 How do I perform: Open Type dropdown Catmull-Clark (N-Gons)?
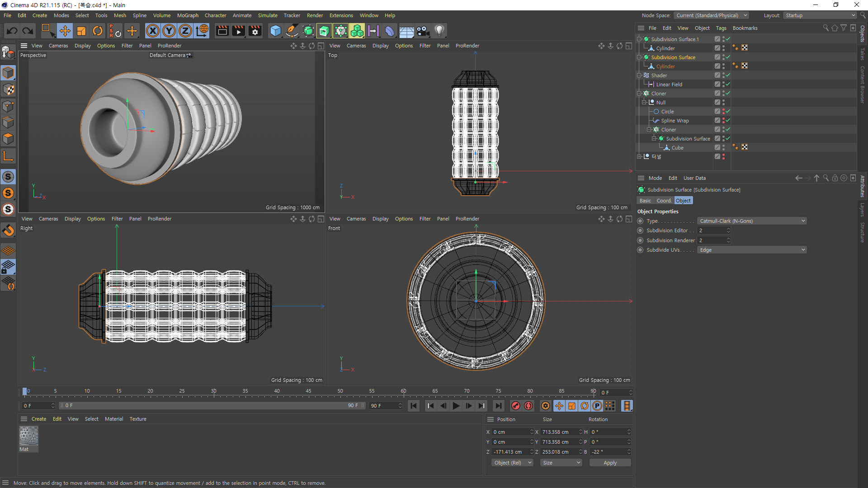(x=751, y=221)
